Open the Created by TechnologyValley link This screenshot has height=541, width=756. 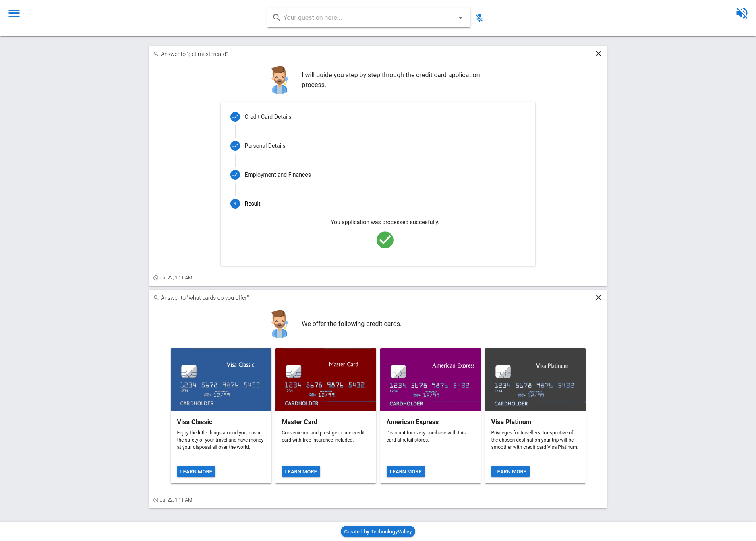click(378, 531)
